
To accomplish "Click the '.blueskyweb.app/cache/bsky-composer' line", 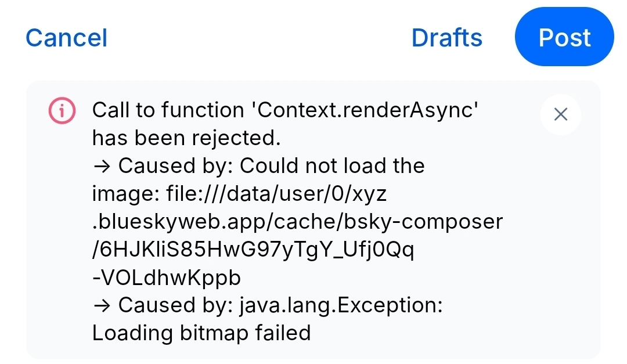I will (297, 222).
